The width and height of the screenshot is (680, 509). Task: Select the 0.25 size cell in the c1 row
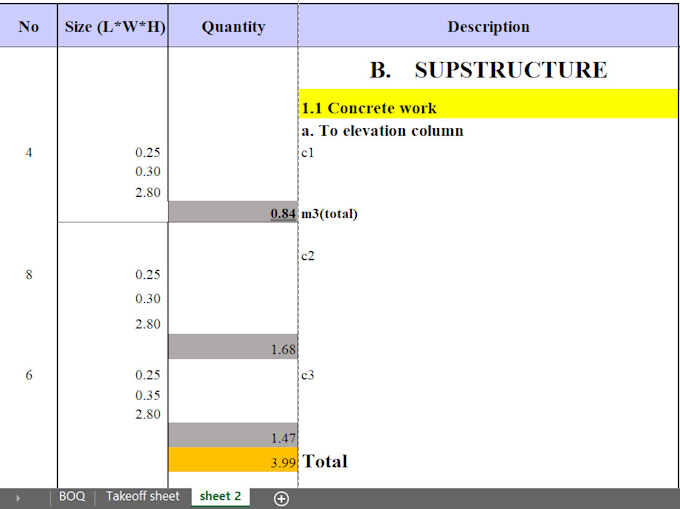tap(113, 153)
